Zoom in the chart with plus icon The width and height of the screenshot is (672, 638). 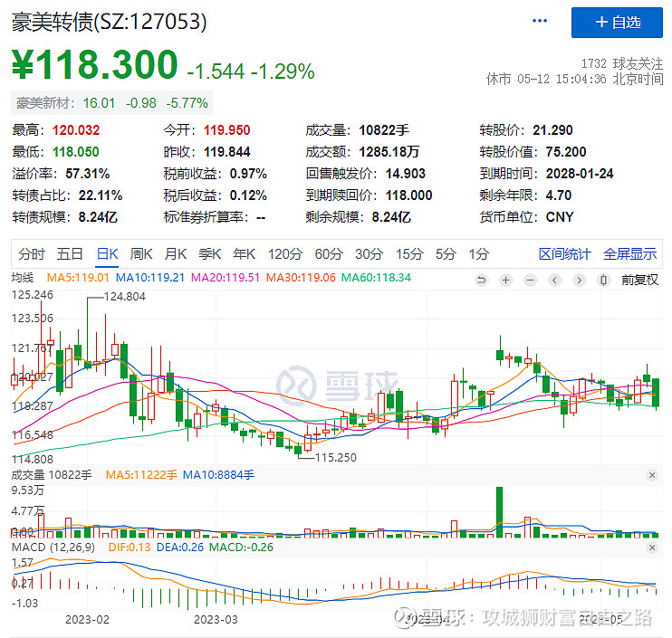pyautogui.click(x=505, y=280)
